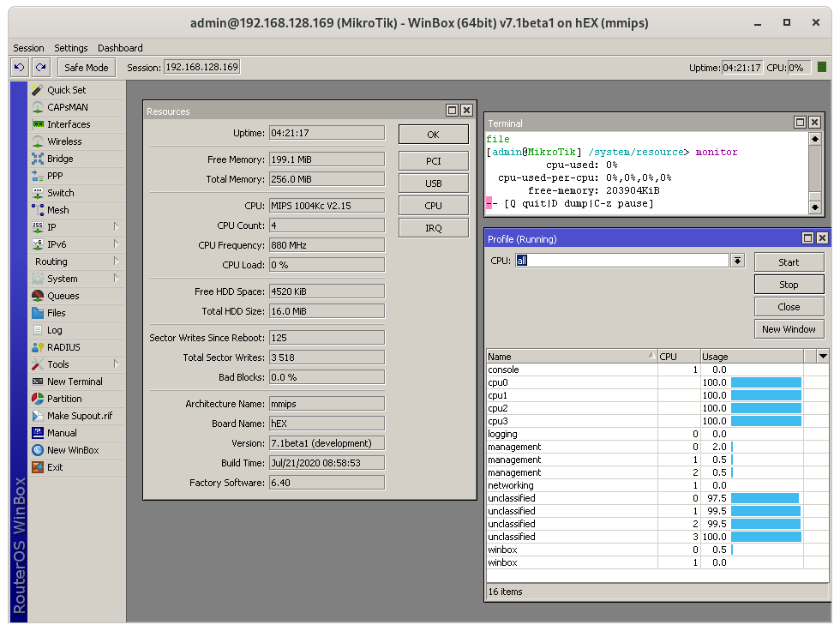This screenshot has height=631, width=840.
Task: Open the CAPsMAN menu
Action: 77,107
